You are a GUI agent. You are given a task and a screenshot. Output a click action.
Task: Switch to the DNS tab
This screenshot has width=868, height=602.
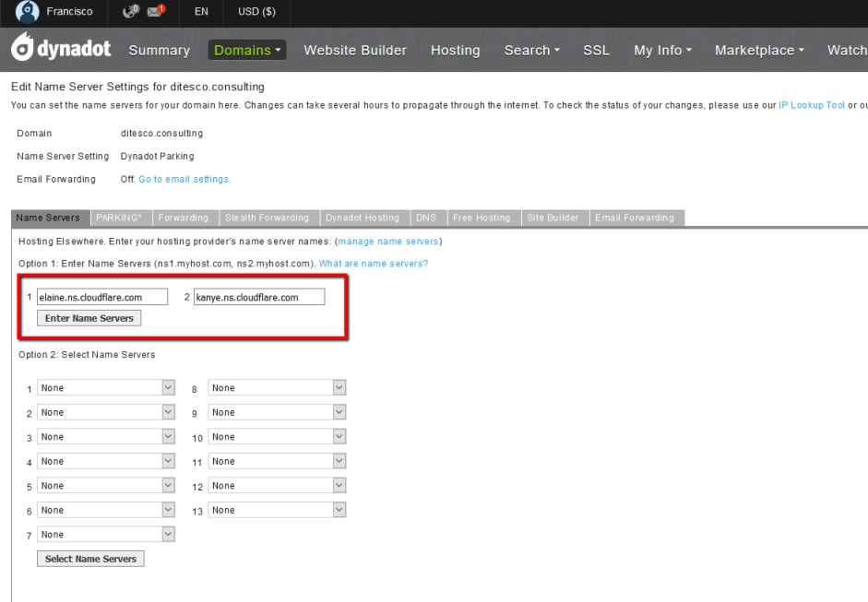[426, 218]
